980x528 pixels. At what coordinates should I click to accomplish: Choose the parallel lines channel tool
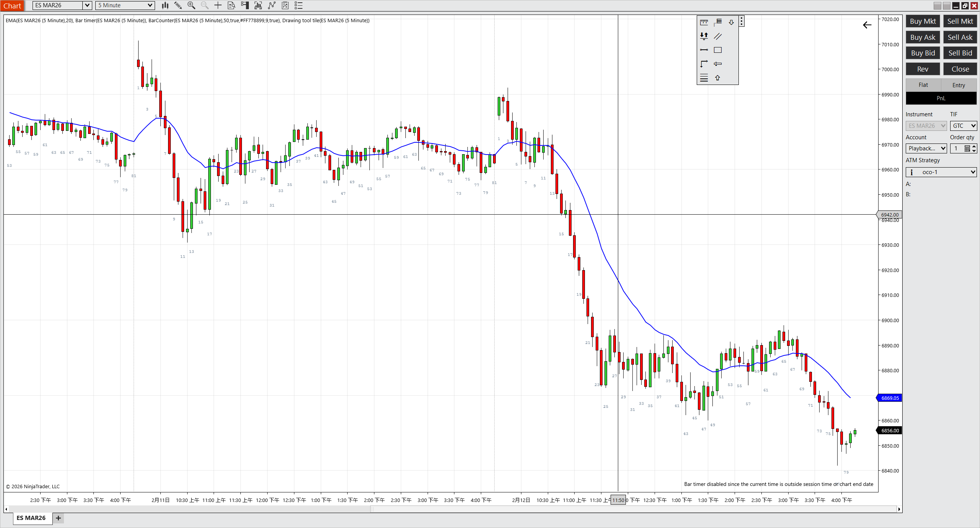point(718,36)
